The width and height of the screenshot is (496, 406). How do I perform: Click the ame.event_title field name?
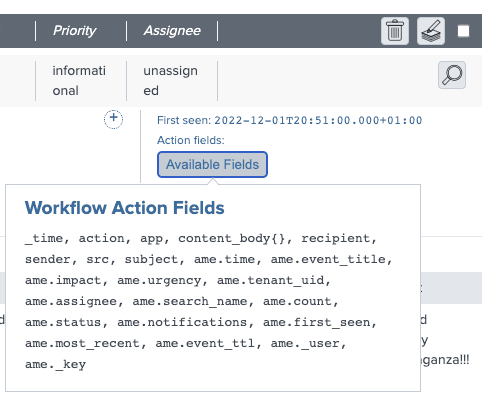(x=328, y=259)
